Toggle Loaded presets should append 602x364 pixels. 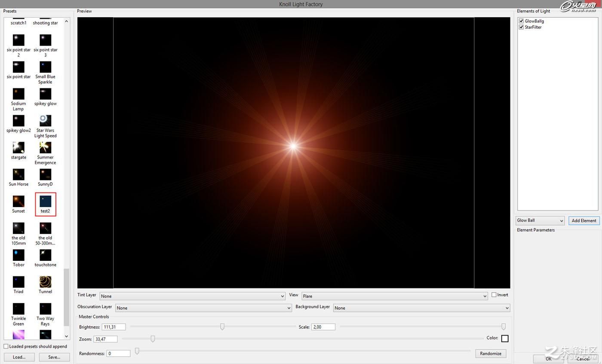pyautogui.click(x=6, y=346)
